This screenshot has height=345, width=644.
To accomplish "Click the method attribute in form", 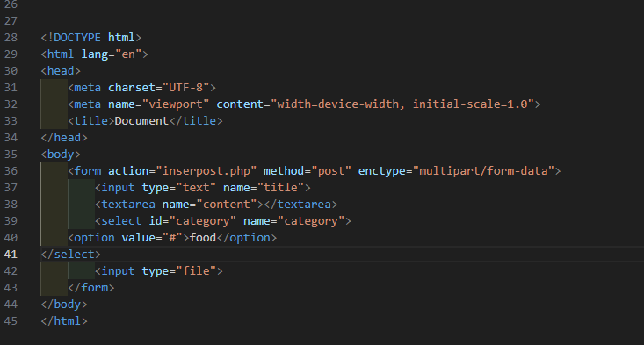I will (284, 171).
